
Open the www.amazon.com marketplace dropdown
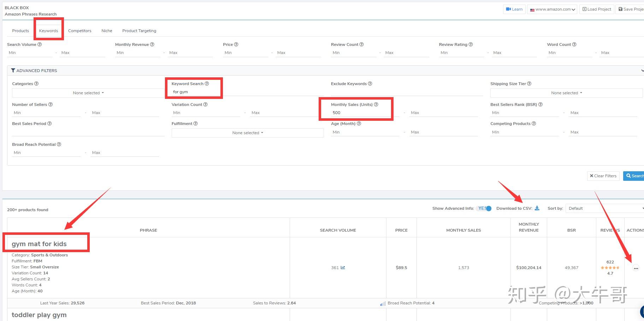[x=552, y=10]
